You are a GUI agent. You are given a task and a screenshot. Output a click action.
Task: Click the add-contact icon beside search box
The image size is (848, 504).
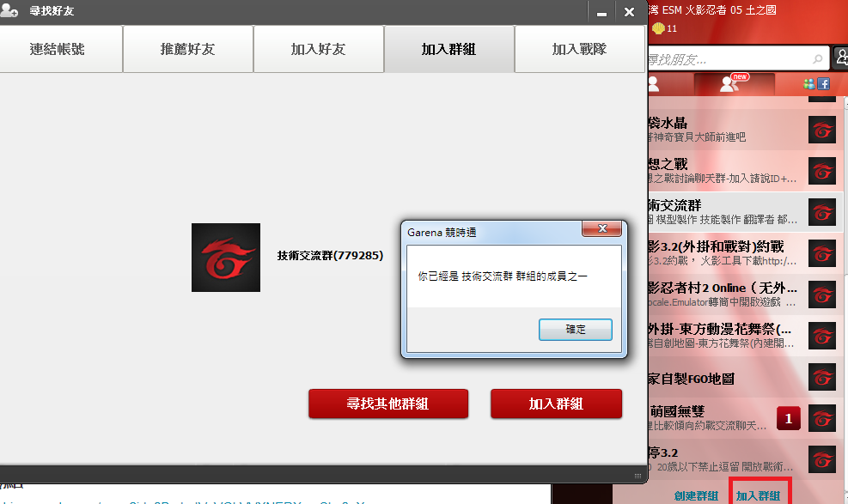841,58
